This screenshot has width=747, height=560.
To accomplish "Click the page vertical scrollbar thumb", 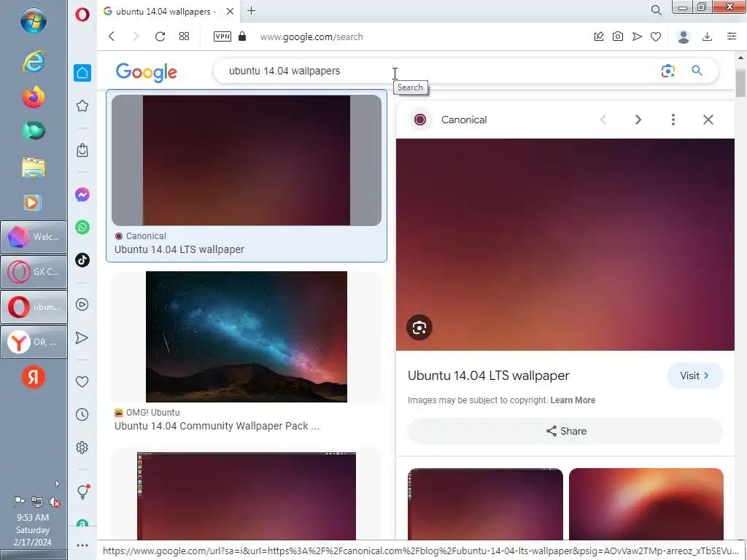I will point(741,82).
